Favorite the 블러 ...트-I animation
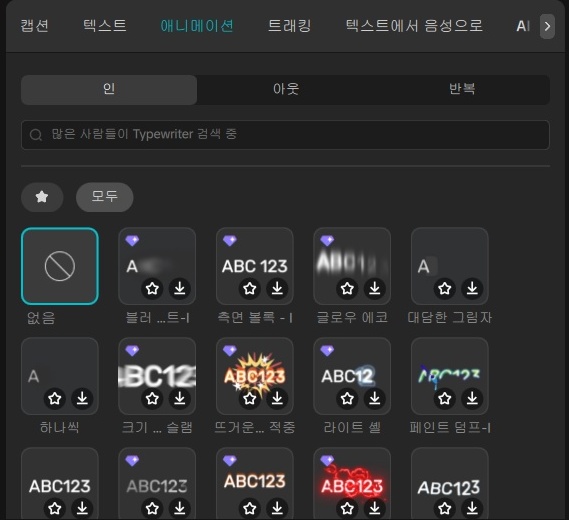569x520 pixels. pyautogui.click(x=152, y=288)
